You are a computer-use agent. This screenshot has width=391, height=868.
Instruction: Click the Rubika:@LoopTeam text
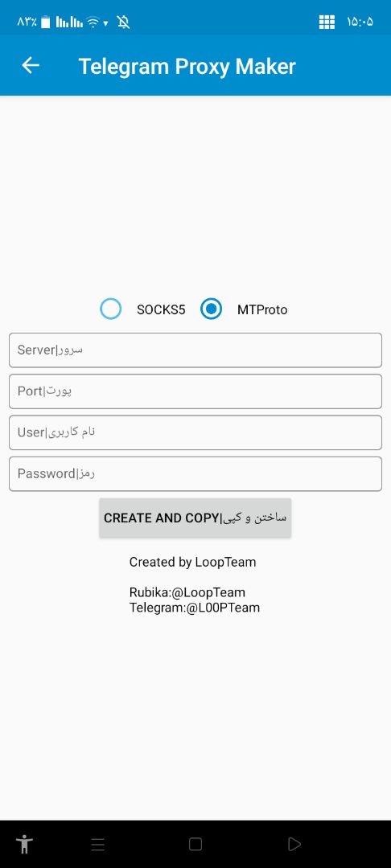pyautogui.click(x=187, y=592)
